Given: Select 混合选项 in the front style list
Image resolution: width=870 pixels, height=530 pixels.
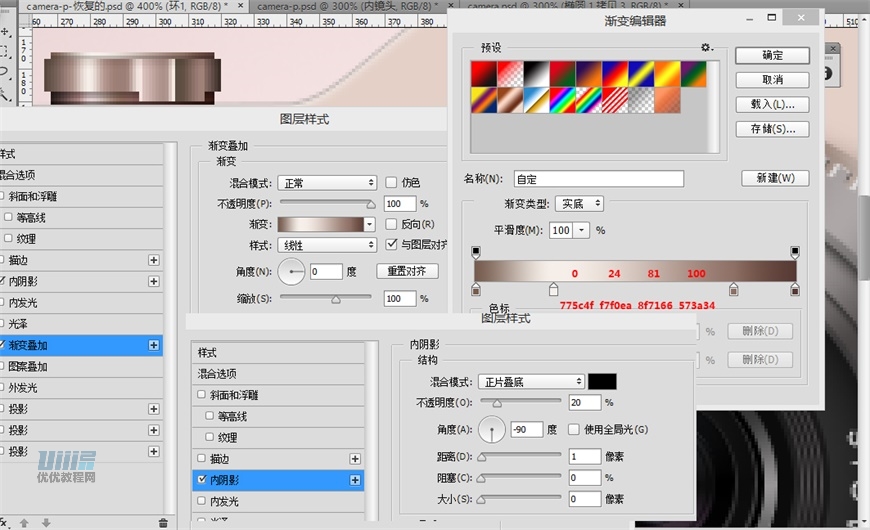Looking at the screenshot, I should tap(278, 374).
